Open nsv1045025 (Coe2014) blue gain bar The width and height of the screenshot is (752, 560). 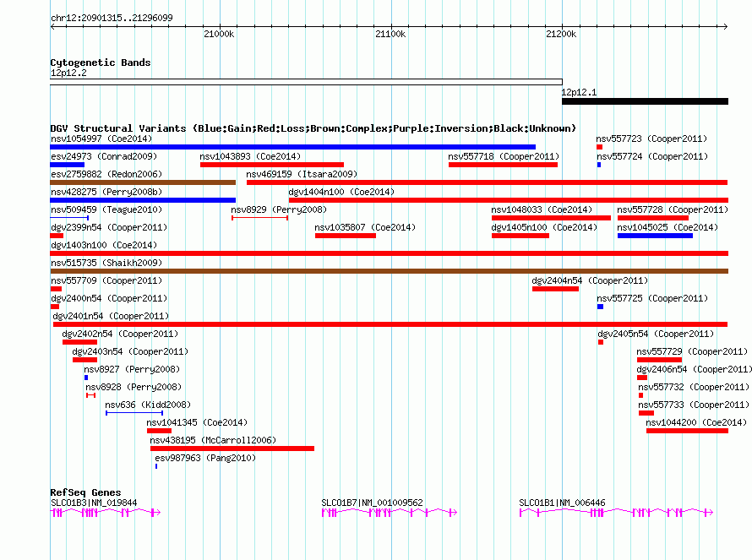point(655,236)
